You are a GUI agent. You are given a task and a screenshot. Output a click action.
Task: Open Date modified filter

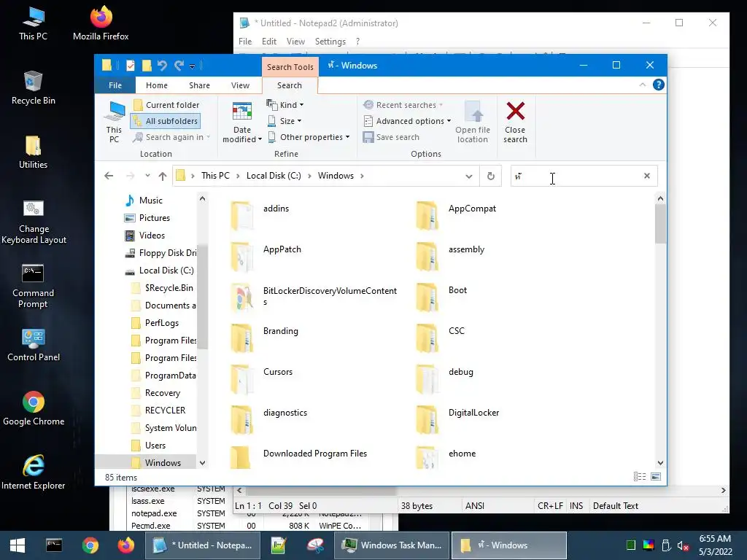[x=242, y=122]
